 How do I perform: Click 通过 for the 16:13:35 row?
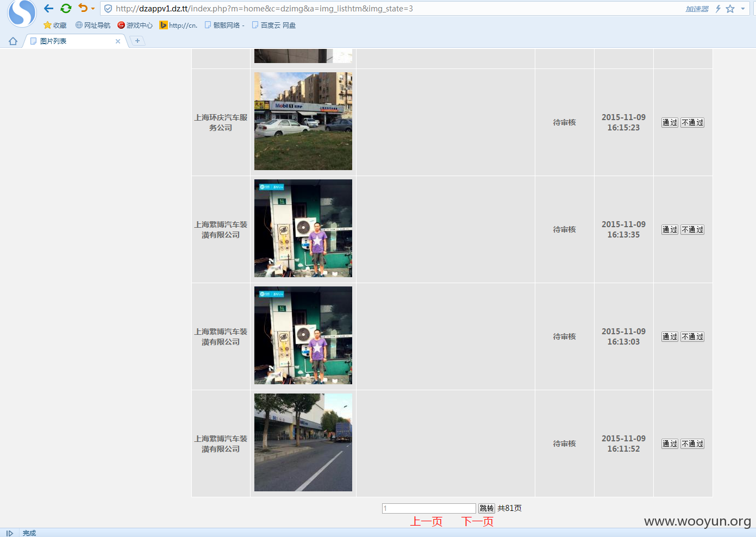click(670, 230)
